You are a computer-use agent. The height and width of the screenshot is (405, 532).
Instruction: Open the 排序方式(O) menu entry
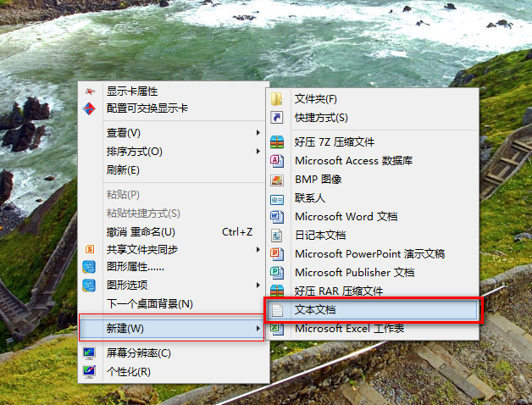(173, 152)
